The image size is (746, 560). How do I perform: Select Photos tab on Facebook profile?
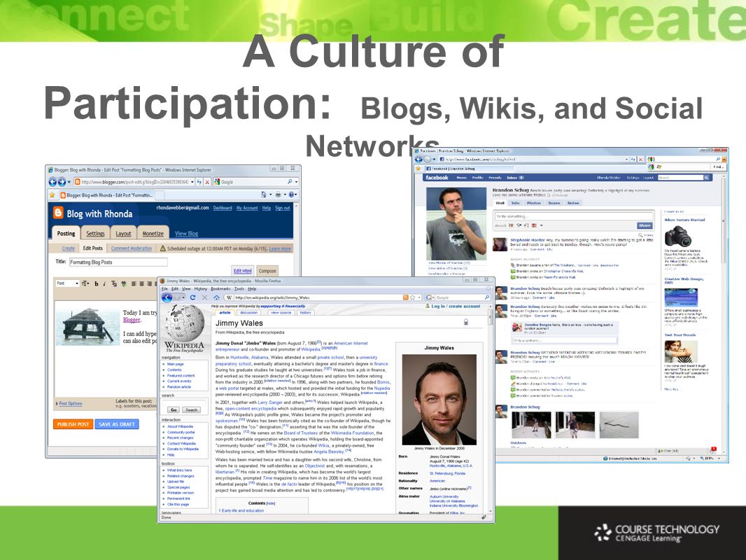pyautogui.click(x=533, y=203)
